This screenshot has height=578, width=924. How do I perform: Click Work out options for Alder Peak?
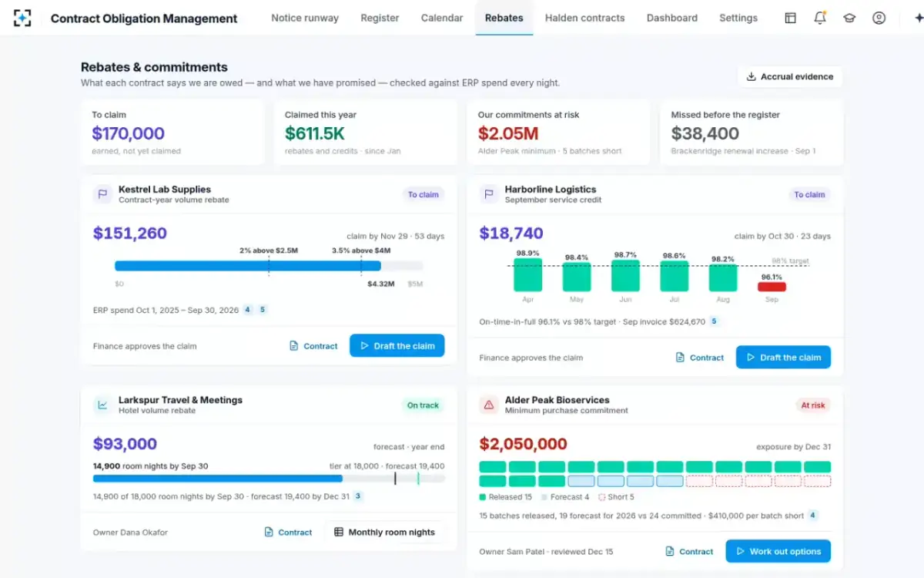(778, 551)
